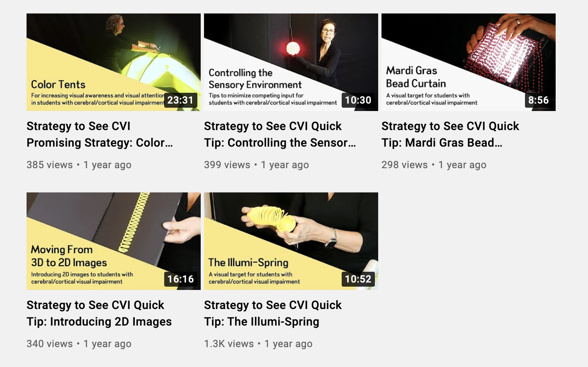Open the Controlling the Sensory Environment thumbnail
Viewport: 588px width, 367px height.
[291, 62]
